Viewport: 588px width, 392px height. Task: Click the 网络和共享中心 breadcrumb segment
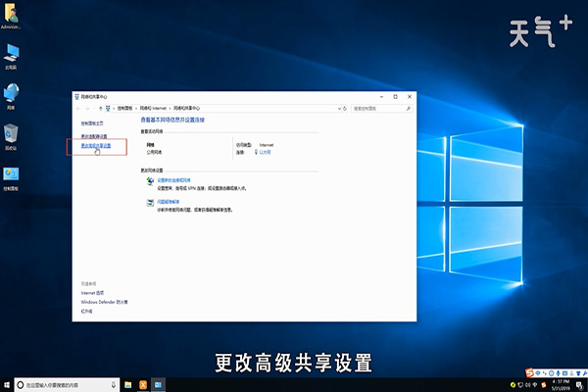[x=186, y=109]
